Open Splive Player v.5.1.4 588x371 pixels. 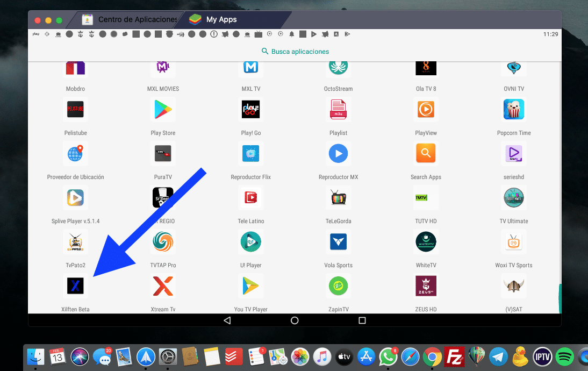point(75,198)
